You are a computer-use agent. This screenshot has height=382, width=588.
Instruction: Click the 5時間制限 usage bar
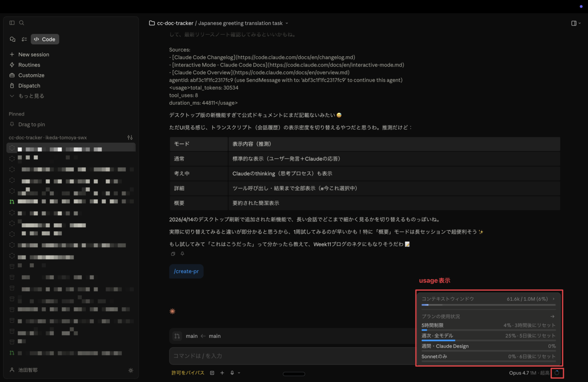(489, 330)
